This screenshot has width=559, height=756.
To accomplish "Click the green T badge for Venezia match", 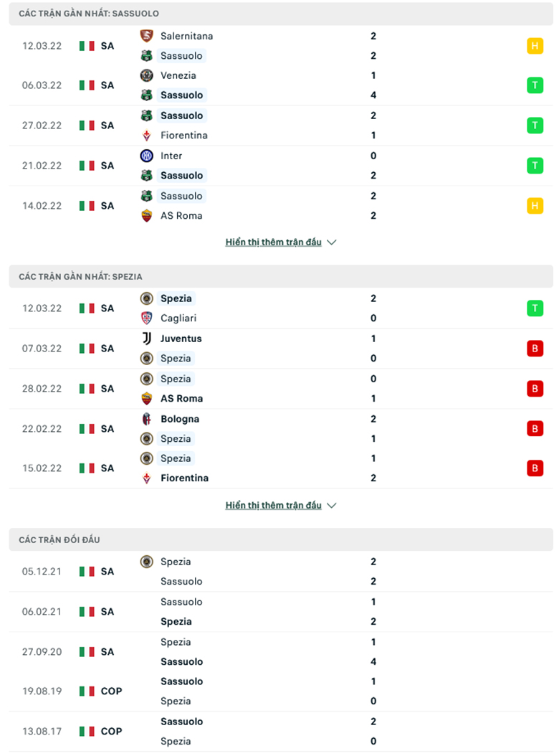I will 535,85.
